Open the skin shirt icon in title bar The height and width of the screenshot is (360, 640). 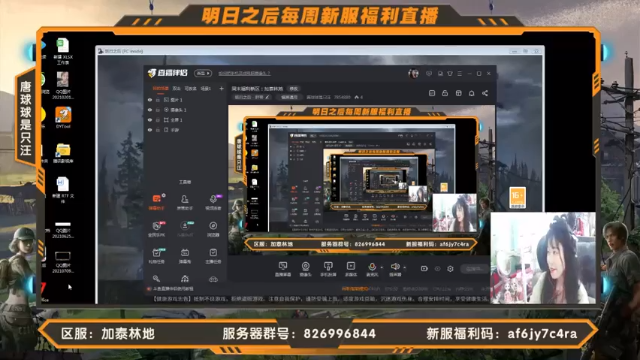449,73
